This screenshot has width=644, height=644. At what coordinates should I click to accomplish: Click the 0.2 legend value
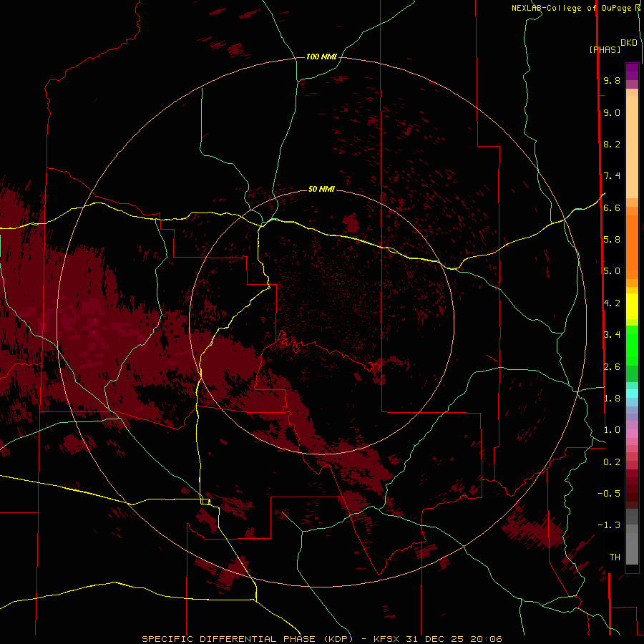(612, 462)
